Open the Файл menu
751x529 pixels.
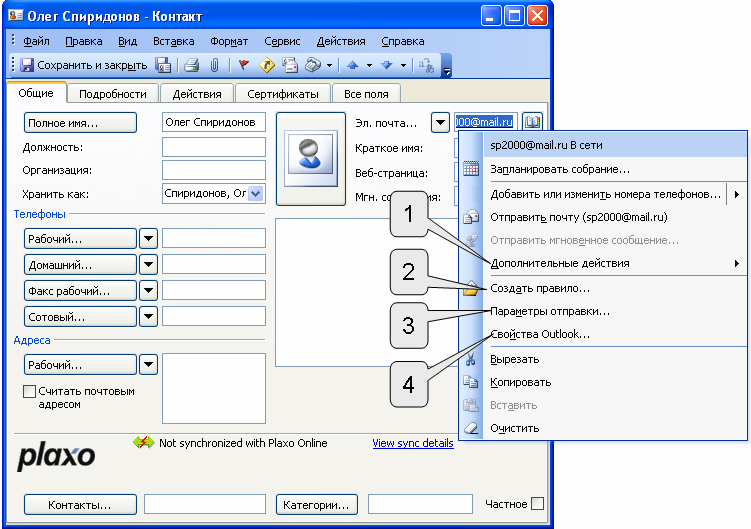click(36, 41)
